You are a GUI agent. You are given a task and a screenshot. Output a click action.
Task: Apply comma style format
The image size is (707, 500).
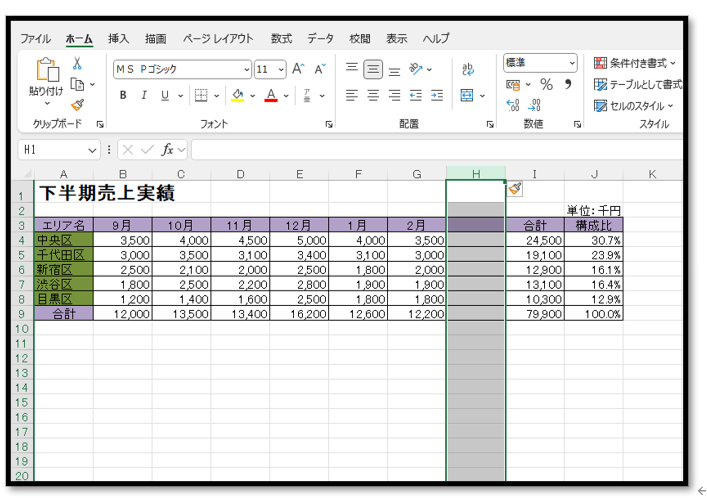[568, 84]
